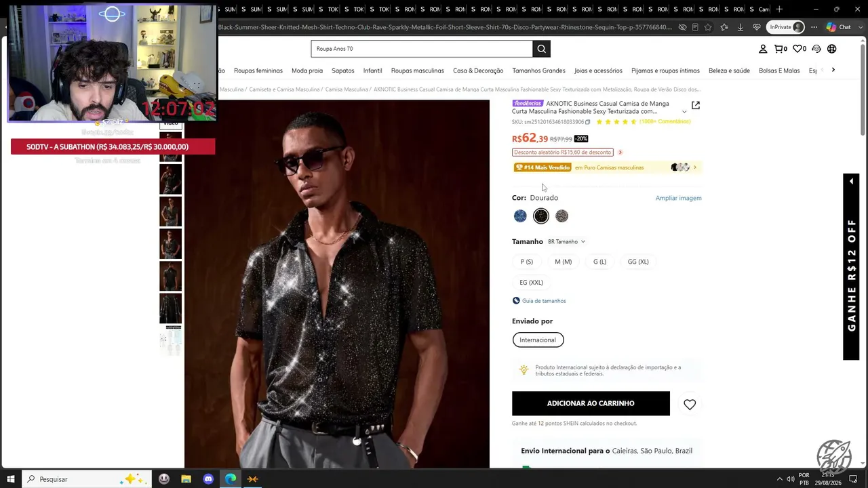
Task: Click the search field containing Roupa Anos 70
Action: click(422, 49)
